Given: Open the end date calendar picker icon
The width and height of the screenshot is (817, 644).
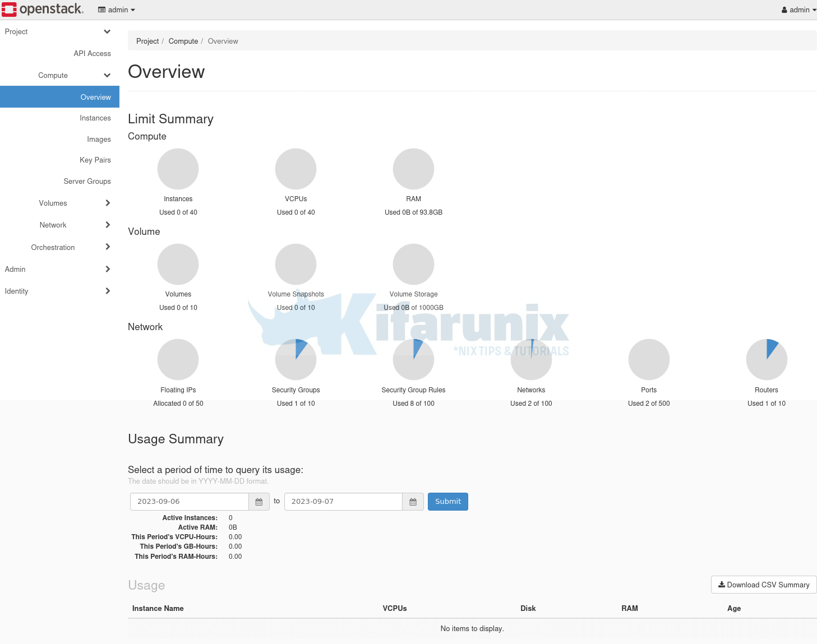Looking at the screenshot, I should click(x=413, y=501).
